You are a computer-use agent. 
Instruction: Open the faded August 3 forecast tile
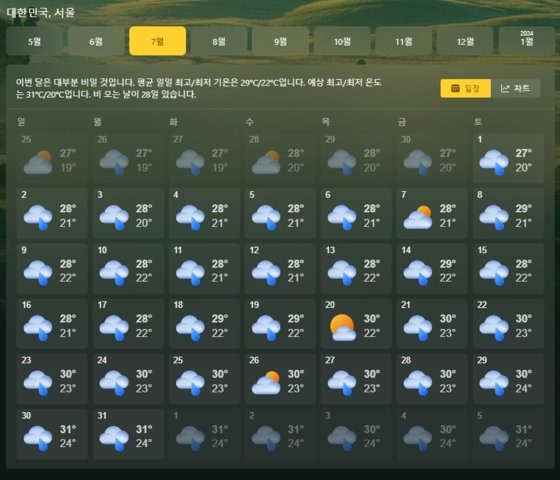point(356,434)
